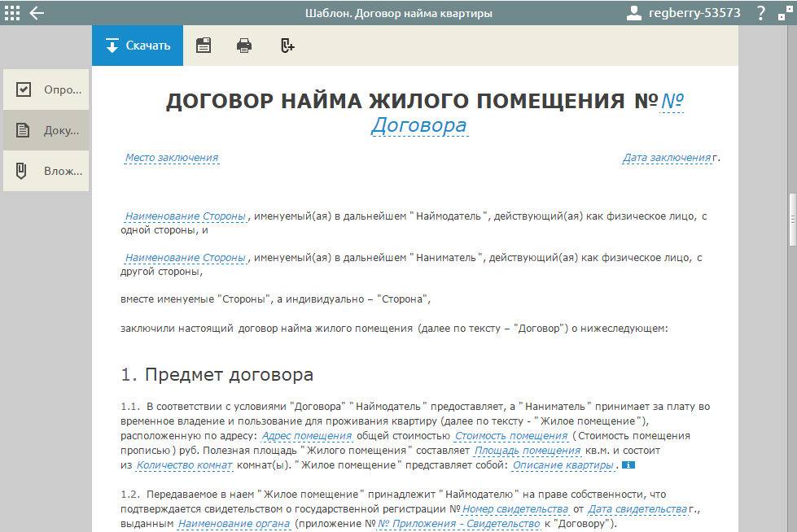Set the Дата заключения field

click(667, 158)
